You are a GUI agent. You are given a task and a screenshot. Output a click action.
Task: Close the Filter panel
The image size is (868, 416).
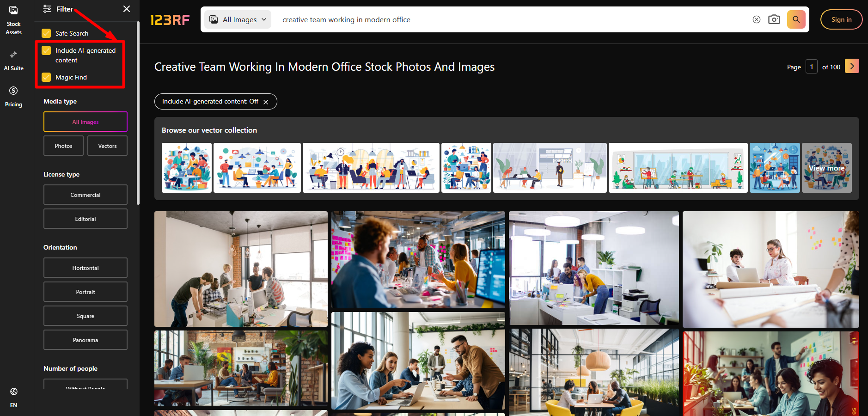[127, 9]
